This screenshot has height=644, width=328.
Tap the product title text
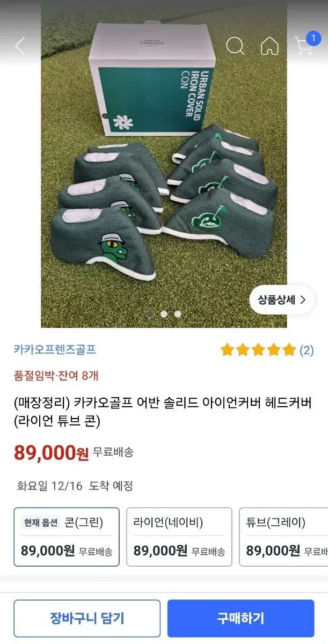(x=163, y=412)
